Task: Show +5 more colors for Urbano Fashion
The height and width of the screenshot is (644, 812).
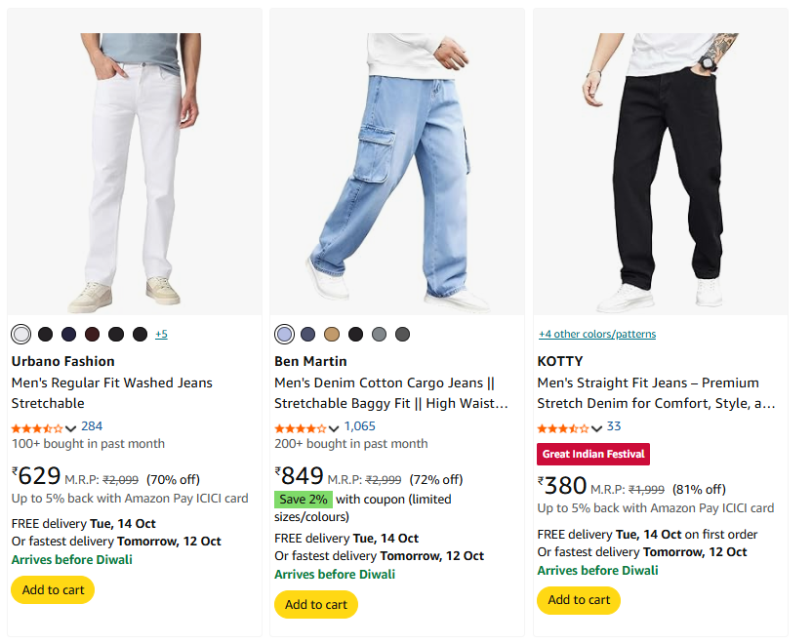Action: pyautogui.click(x=161, y=335)
